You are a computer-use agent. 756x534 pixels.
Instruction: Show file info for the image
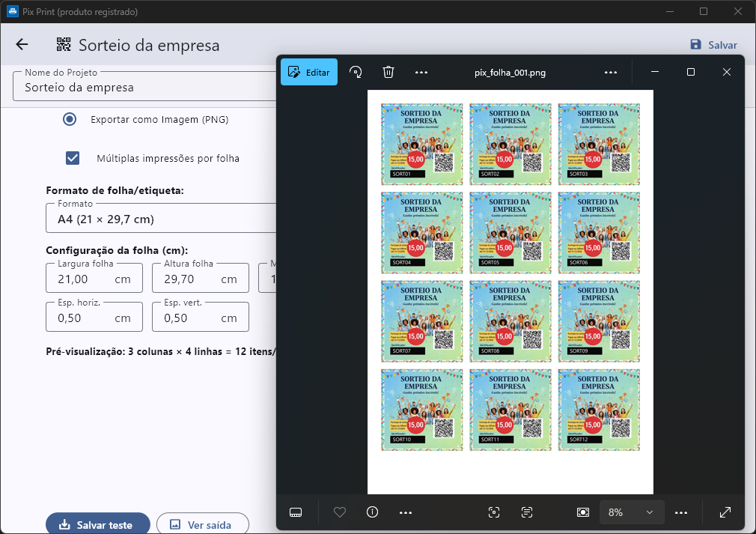click(x=372, y=512)
